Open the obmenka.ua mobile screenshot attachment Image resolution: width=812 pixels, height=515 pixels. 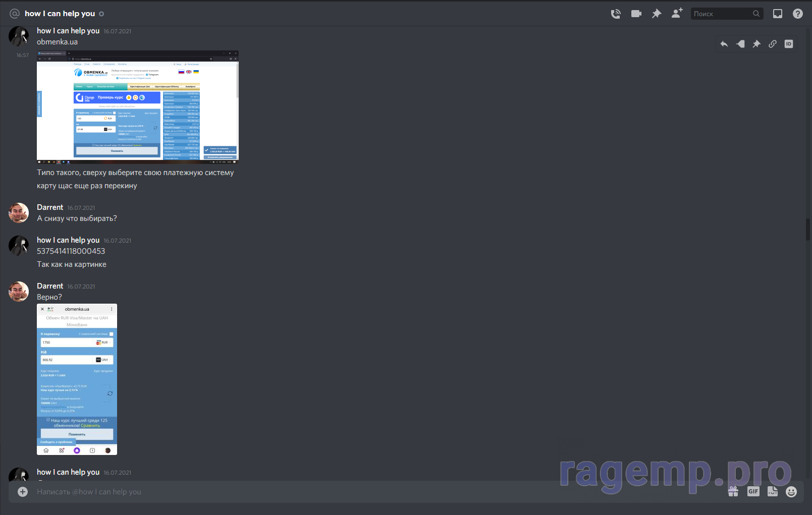pyautogui.click(x=77, y=379)
